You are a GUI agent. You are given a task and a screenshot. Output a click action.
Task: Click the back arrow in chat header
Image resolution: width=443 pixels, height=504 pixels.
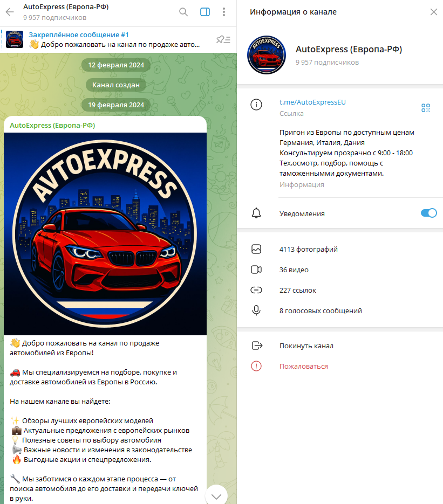click(10, 12)
